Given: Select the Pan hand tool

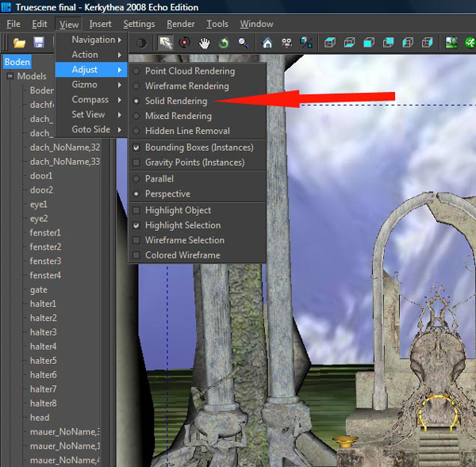Looking at the screenshot, I should [x=205, y=43].
